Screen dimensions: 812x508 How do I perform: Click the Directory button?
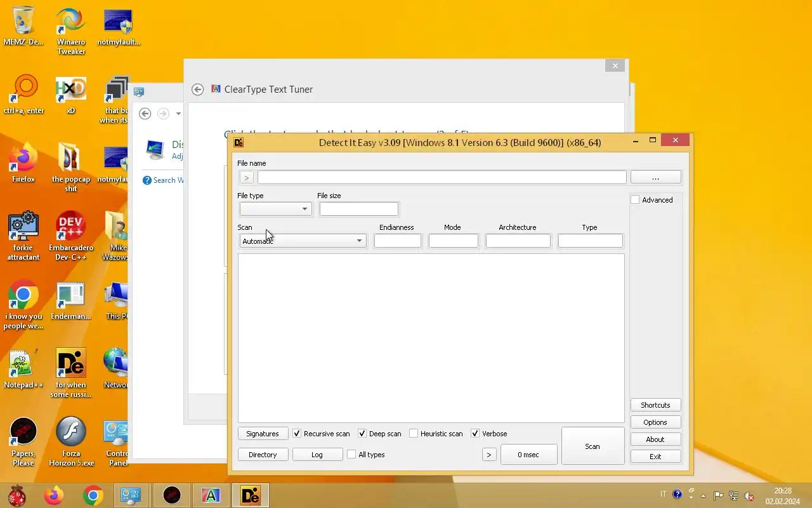pos(263,455)
